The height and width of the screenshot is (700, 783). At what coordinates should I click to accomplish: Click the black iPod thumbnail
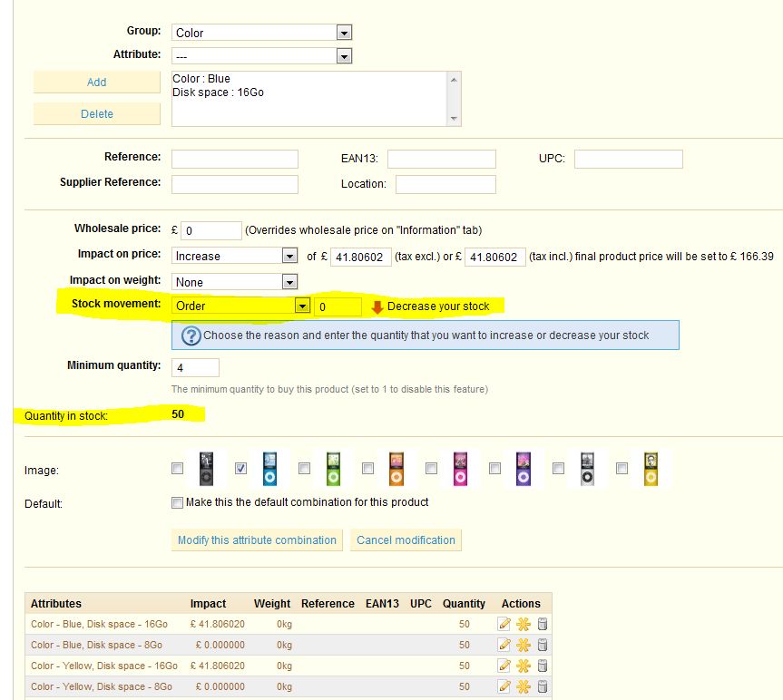tap(206, 469)
